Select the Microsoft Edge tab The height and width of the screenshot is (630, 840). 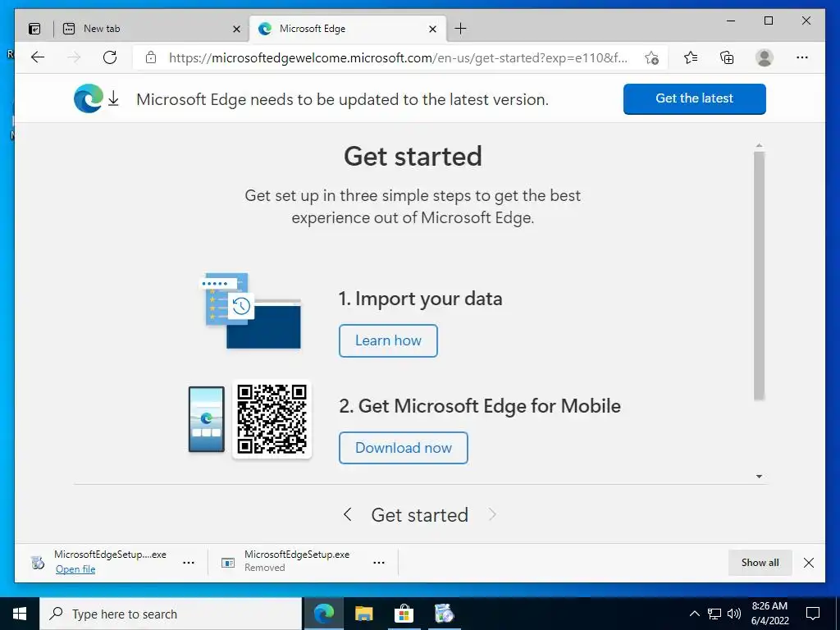click(347, 29)
